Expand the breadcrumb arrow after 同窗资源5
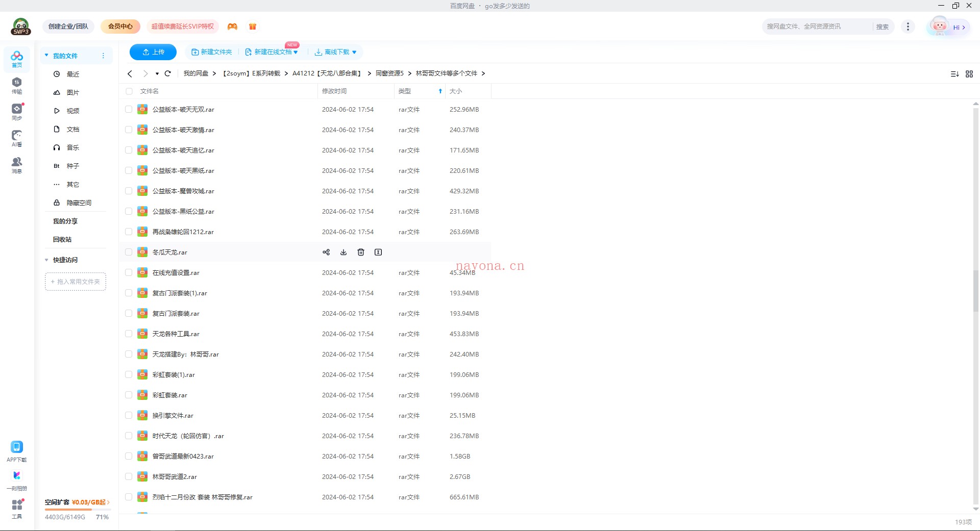The width and height of the screenshot is (980, 531). (x=409, y=73)
